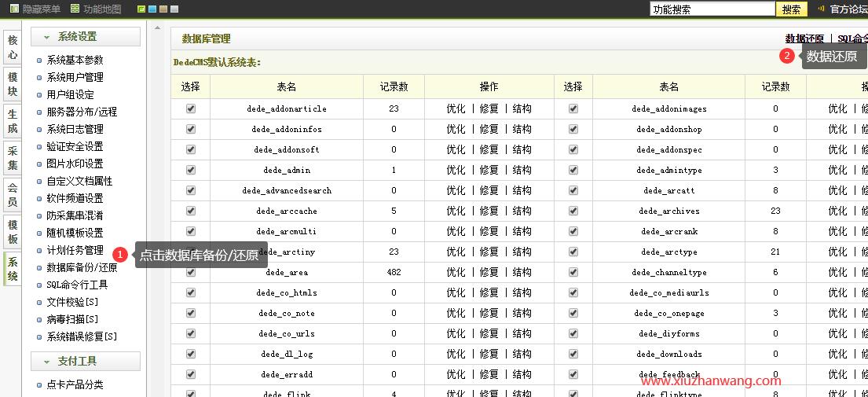Uncheck the dede_admin table checkbox
This screenshot has width=868, height=397.
[191, 170]
